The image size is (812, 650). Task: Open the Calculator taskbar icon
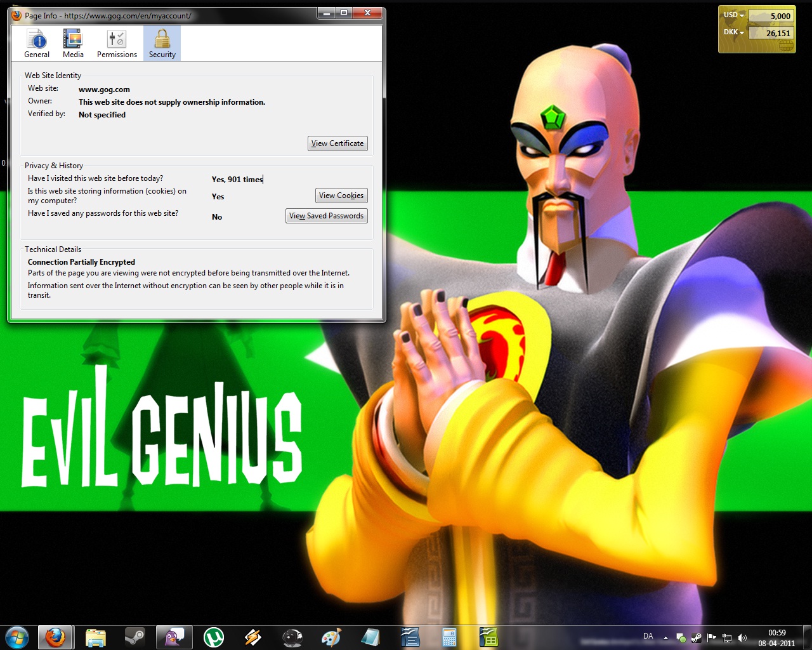click(450, 637)
